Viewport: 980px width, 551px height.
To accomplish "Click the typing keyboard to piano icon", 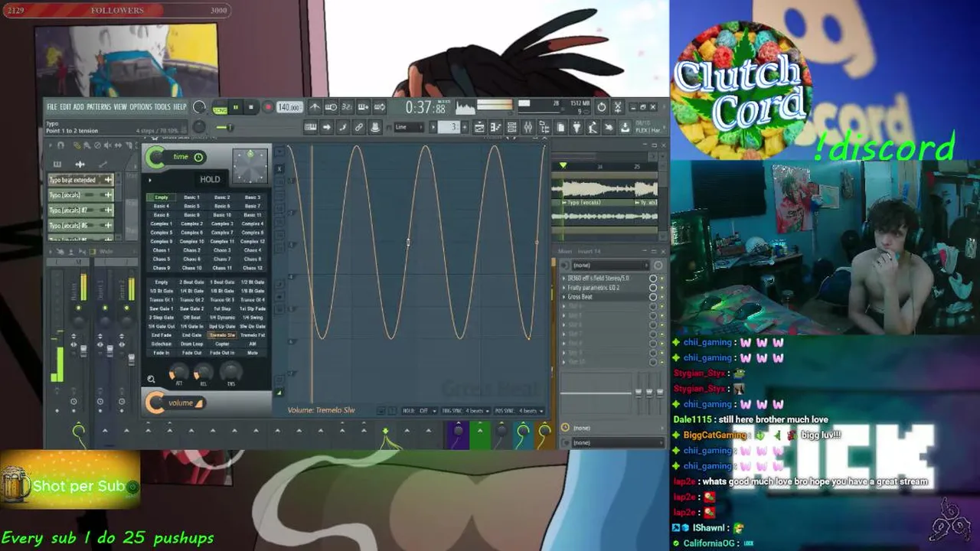I will 311,127.
